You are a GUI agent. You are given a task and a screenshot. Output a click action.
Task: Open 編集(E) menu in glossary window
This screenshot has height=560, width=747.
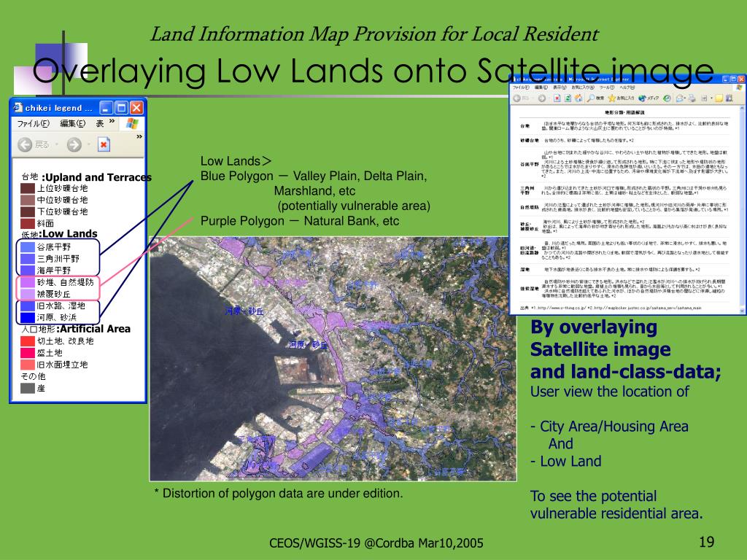(541, 87)
